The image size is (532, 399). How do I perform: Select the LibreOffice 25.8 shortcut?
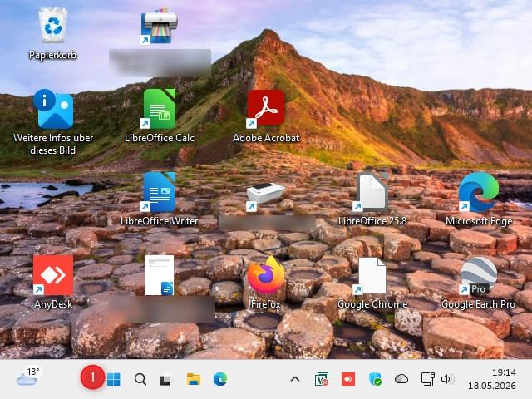pyautogui.click(x=372, y=192)
